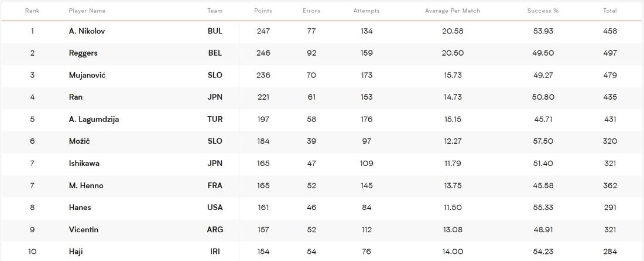Click player name Ran
This screenshot has width=644, height=261.
(76, 97)
